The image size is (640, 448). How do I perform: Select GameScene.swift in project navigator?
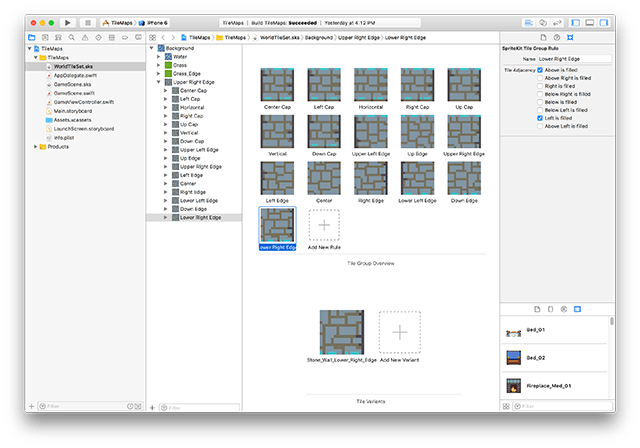[75, 93]
